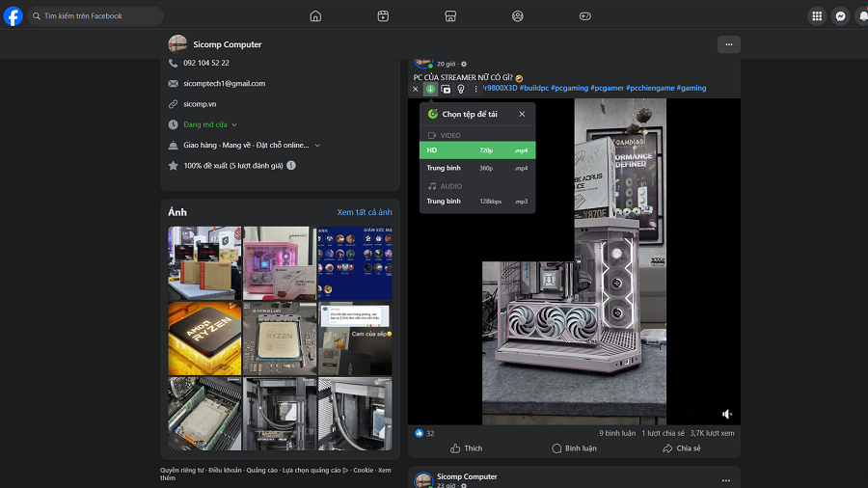Click the lightbulb icon in video toolbar
This screenshot has height=488, width=868.
tap(460, 89)
